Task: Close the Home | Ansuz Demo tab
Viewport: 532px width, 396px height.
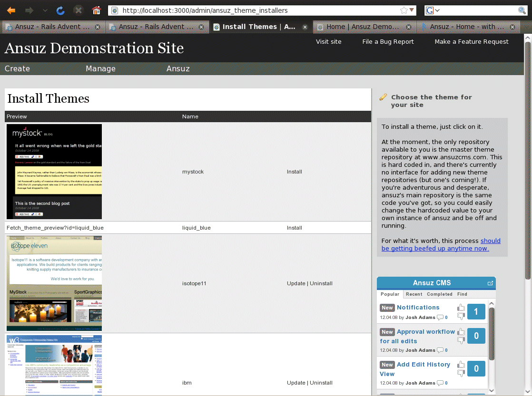Action: pyautogui.click(x=409, y=27)
